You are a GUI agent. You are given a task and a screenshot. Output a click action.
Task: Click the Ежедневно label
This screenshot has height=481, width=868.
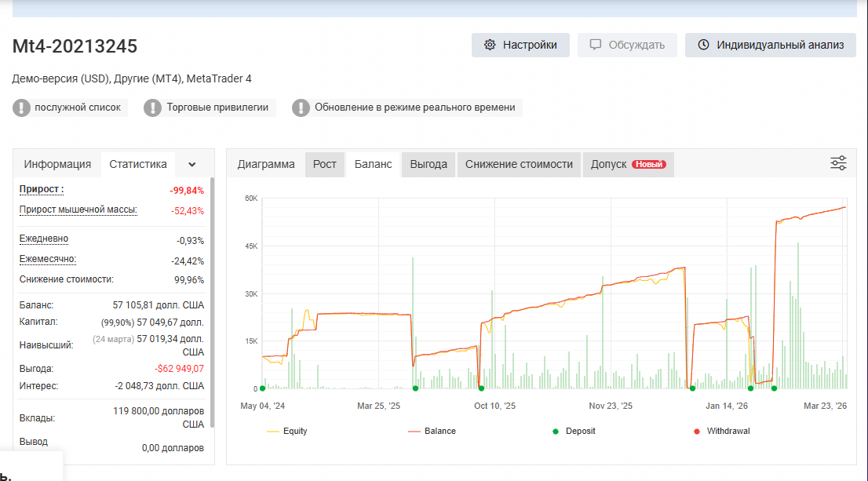point(44,239)
